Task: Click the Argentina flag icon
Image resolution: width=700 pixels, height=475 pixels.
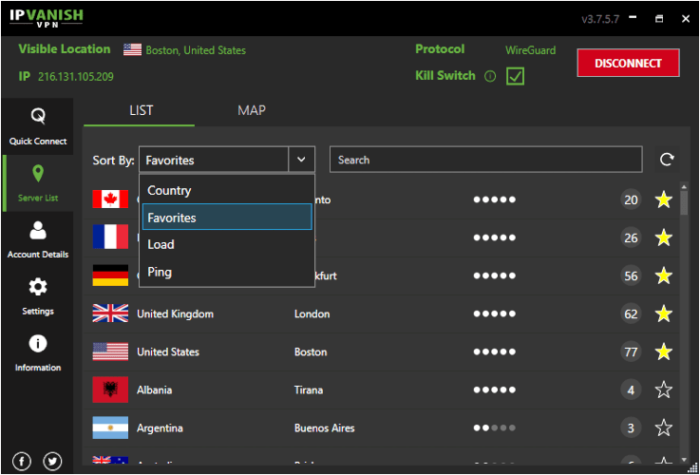Action: [x=110, y=428]
